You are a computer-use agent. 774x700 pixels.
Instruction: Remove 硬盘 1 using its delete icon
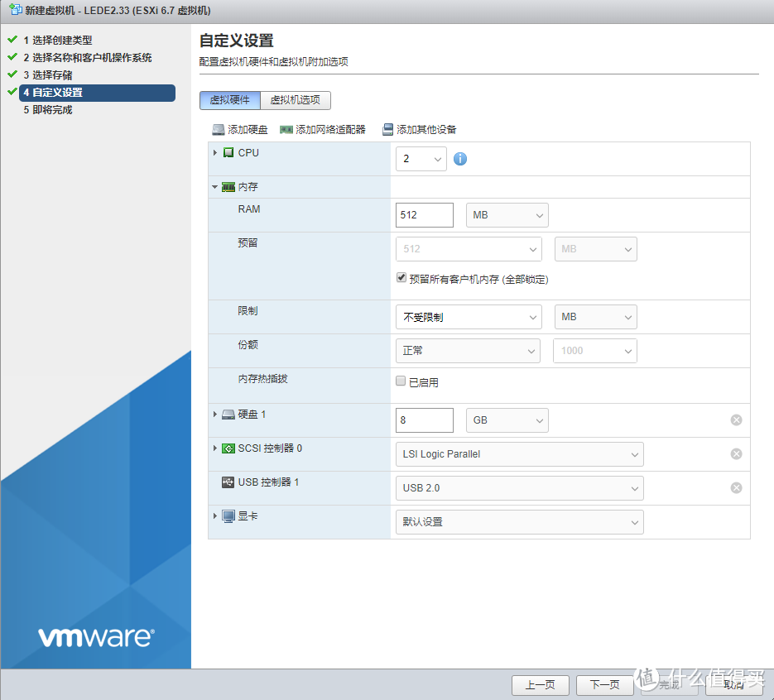click(736, 420)
